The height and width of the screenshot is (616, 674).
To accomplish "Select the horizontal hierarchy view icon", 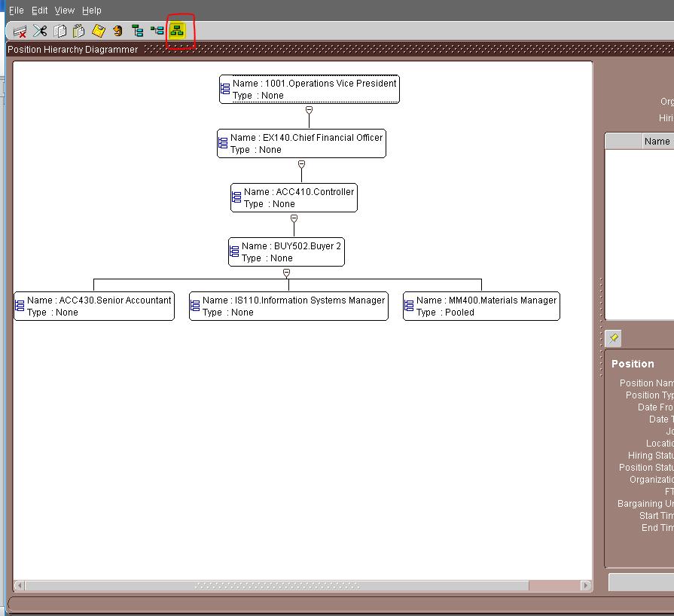I will (x=158, y=31).
